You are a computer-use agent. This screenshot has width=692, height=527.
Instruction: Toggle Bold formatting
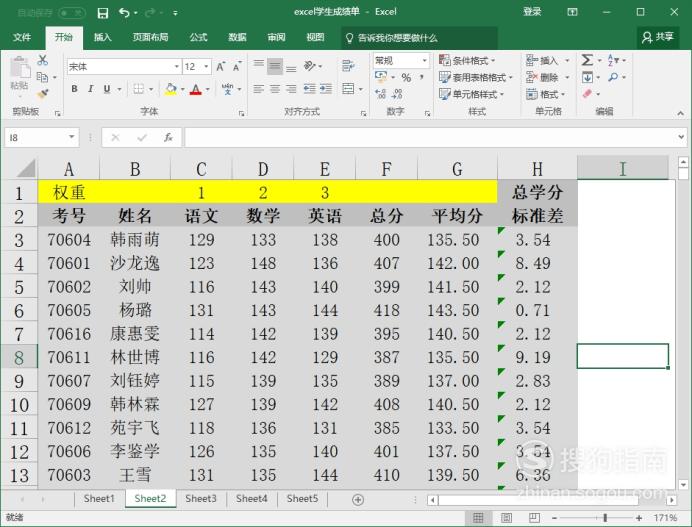(75, 89)
